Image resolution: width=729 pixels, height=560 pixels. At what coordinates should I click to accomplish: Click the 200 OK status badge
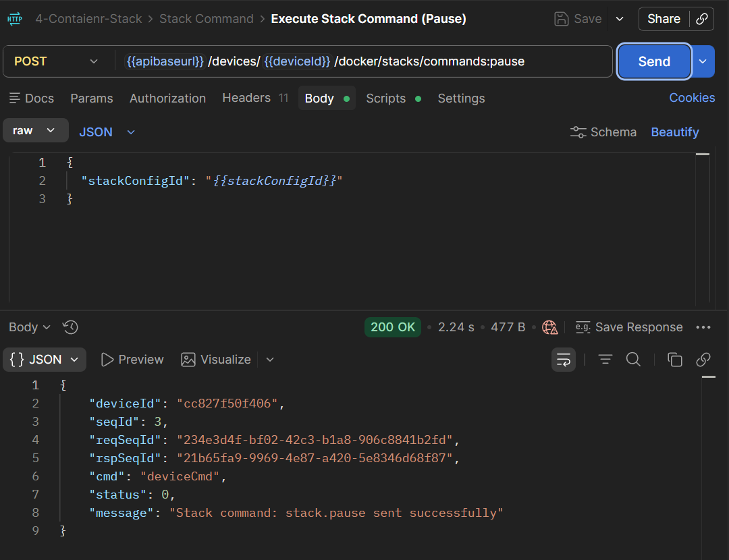(392, 327)
